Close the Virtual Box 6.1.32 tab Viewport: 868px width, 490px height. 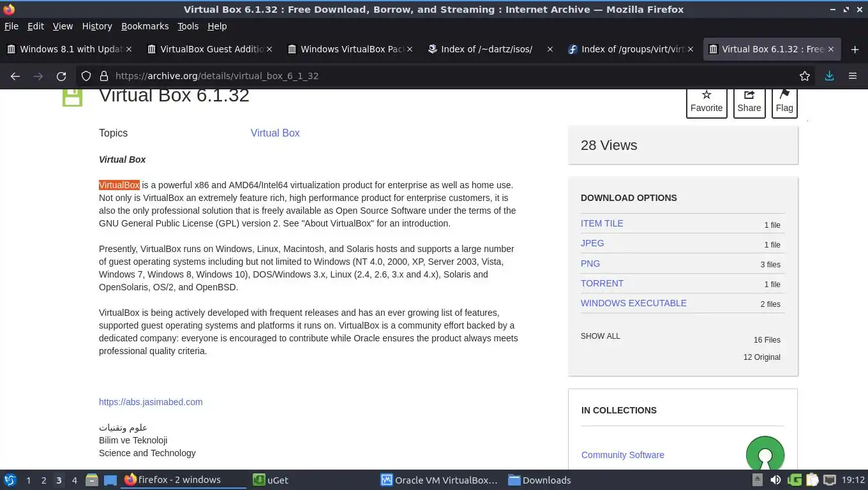pos(831,49)
